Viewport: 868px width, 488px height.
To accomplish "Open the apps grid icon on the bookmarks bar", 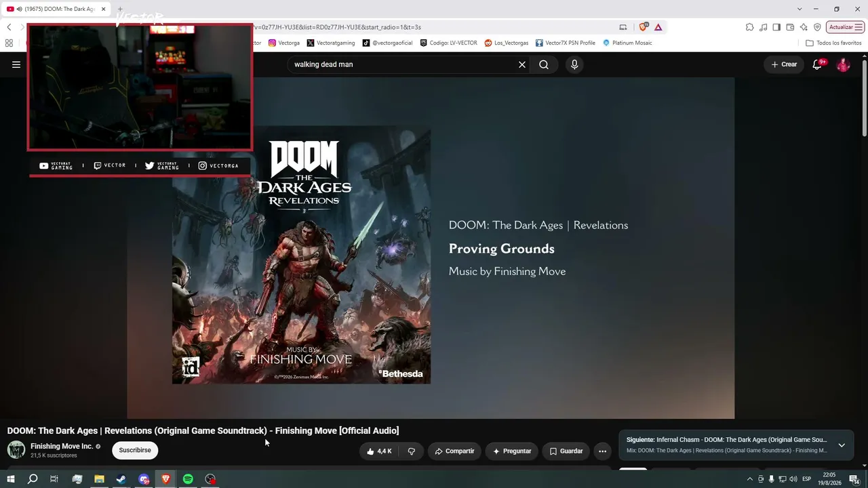I will 9,43.
